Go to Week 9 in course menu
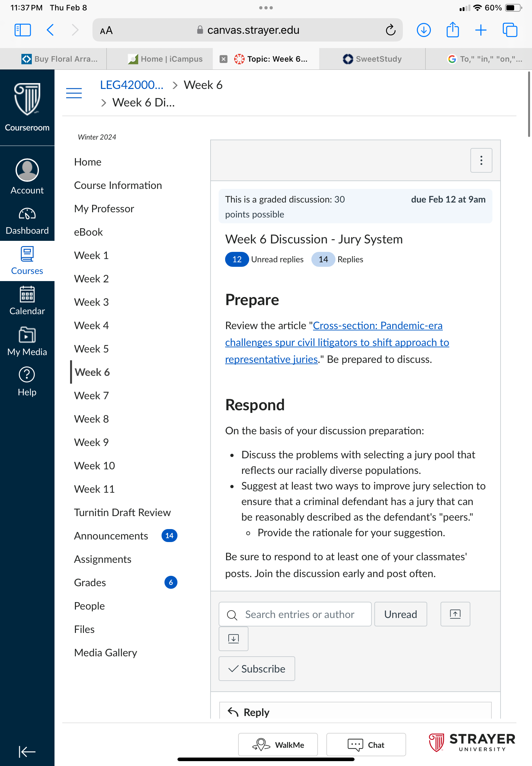The height and width of the screenshot is (766, 532). (91, 442)
